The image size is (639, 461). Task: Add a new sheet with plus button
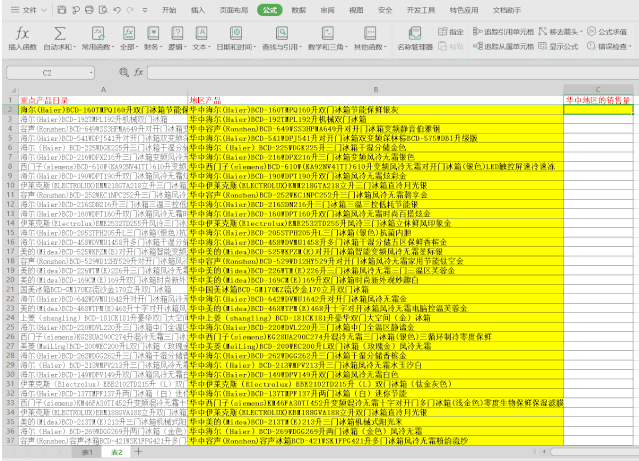coord(139,452)
